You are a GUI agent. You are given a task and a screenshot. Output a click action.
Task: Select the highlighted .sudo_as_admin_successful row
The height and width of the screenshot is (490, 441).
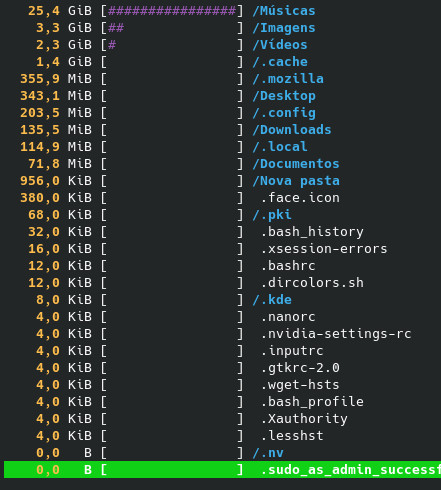click(222, 470)
